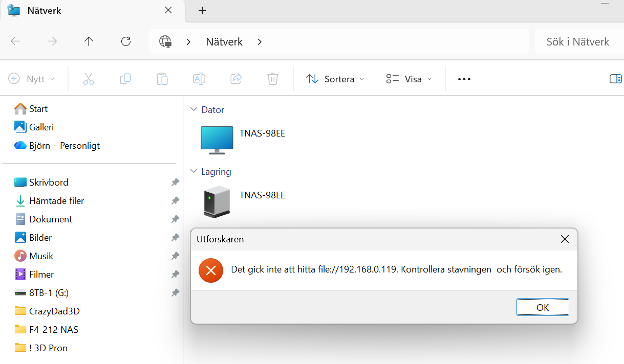Viewport: 624px width, 364px height.
Task: Click the Sök i Nätverk search field
Action: (579, 41)
